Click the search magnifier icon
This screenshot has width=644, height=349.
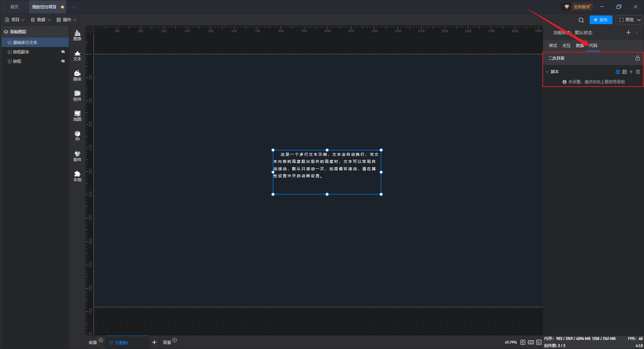point(581,20)
